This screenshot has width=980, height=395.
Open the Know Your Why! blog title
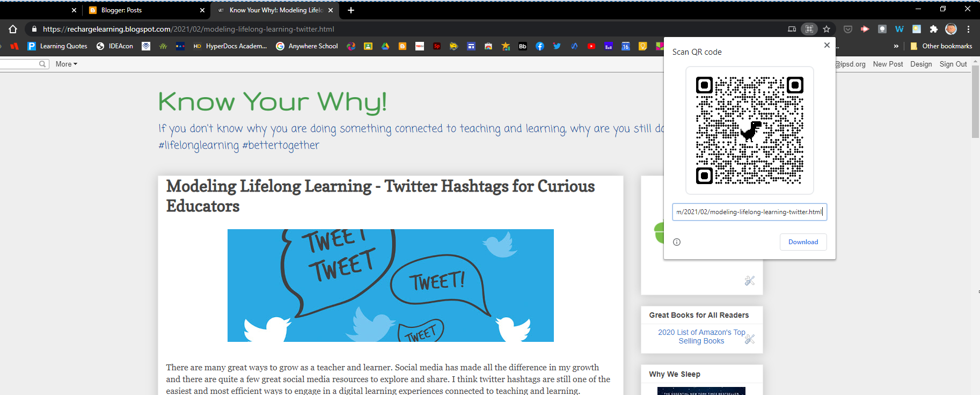click(272, 101)
